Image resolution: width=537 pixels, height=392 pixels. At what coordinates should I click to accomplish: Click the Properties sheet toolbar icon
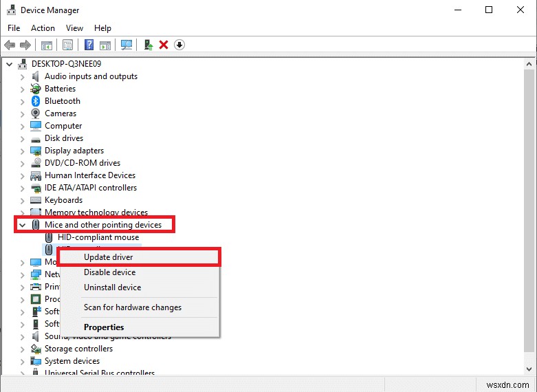68,45
